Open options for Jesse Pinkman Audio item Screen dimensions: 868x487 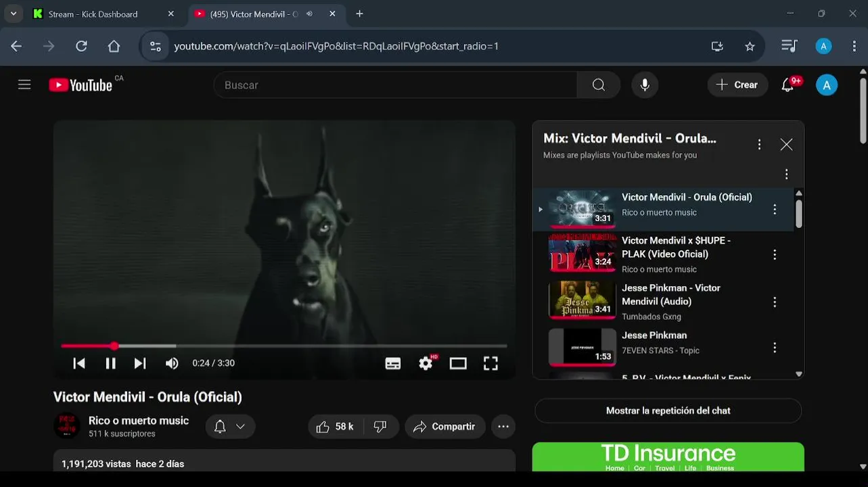775,302
